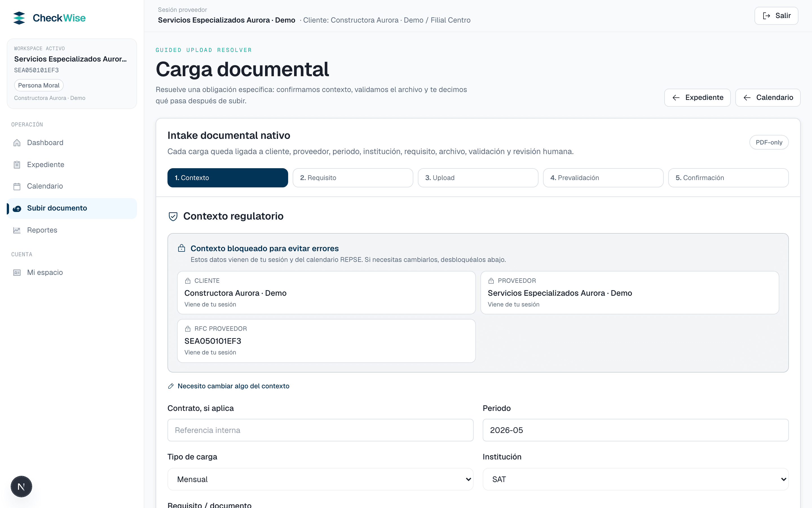
Task: Click the workspace name Servicios Especializados Auror...
Action: [70, 59]
